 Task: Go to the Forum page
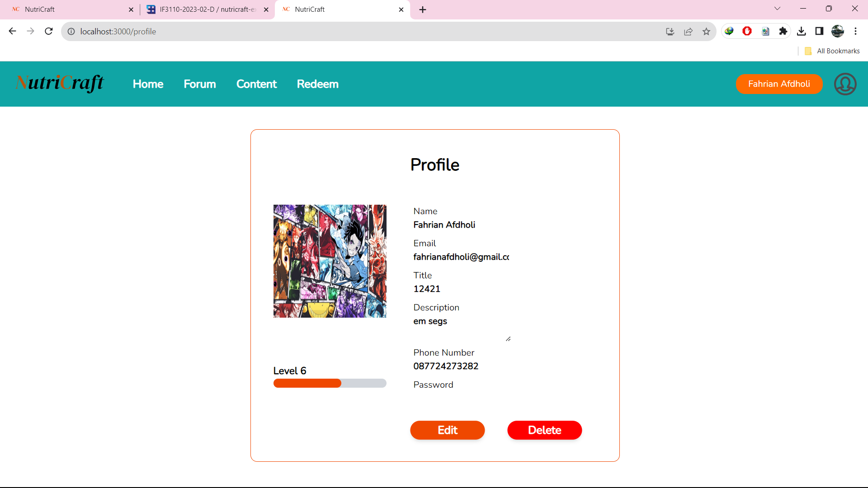[x=199, y=84]
